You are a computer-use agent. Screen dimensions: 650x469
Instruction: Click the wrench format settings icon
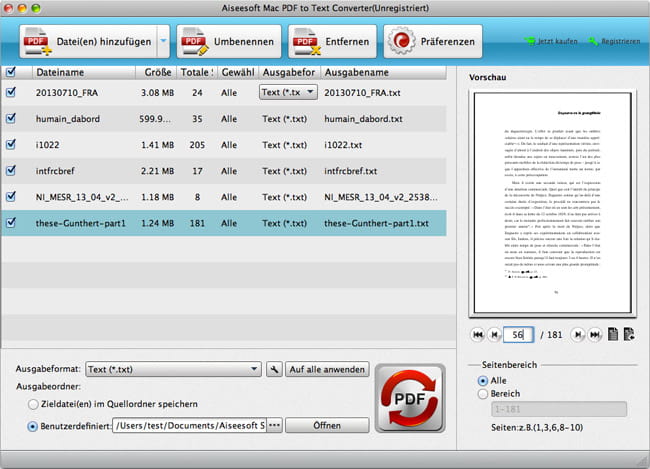[x=274, y=369]
